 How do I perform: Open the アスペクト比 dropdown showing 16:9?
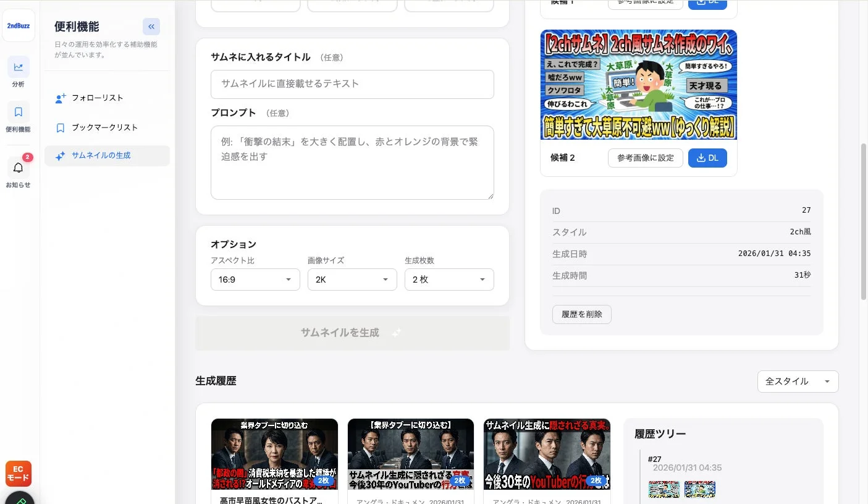255,280
